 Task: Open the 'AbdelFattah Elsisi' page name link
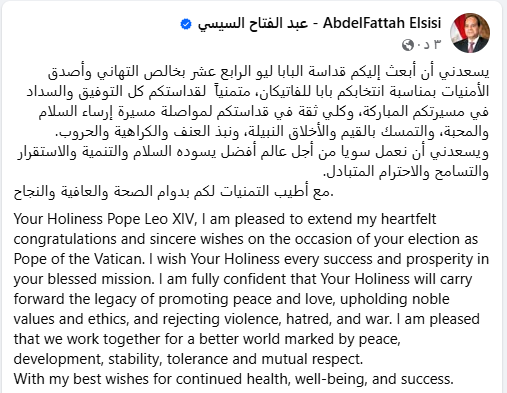pyautogui.click(x=382, y=23)
